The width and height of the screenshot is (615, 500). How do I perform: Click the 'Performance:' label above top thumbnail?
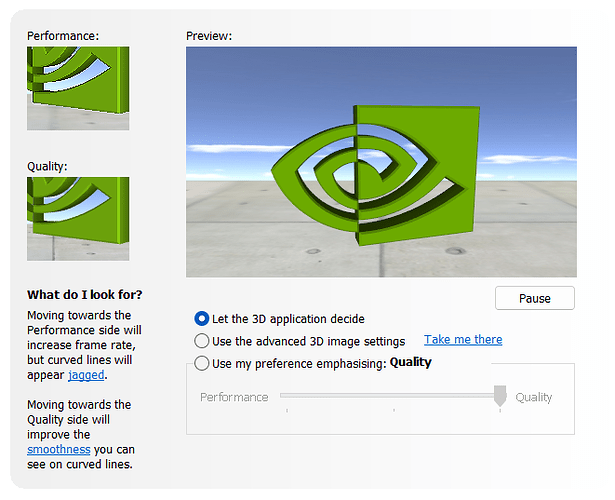tap(63, 36)
